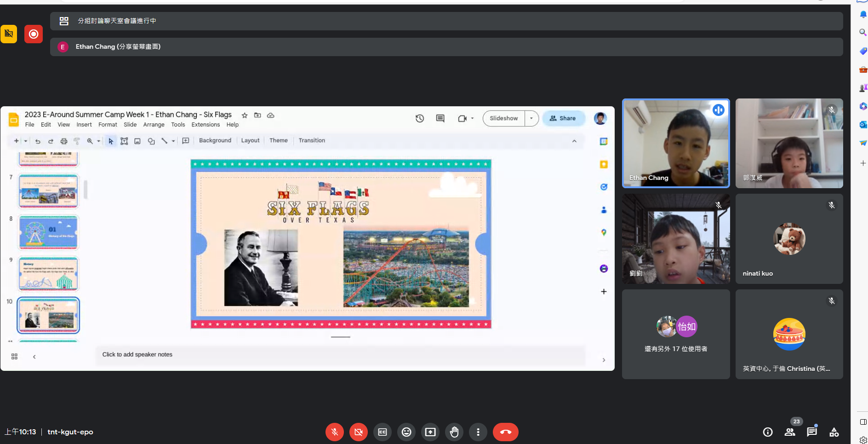Undo the last action in Slides

[38, 141]
